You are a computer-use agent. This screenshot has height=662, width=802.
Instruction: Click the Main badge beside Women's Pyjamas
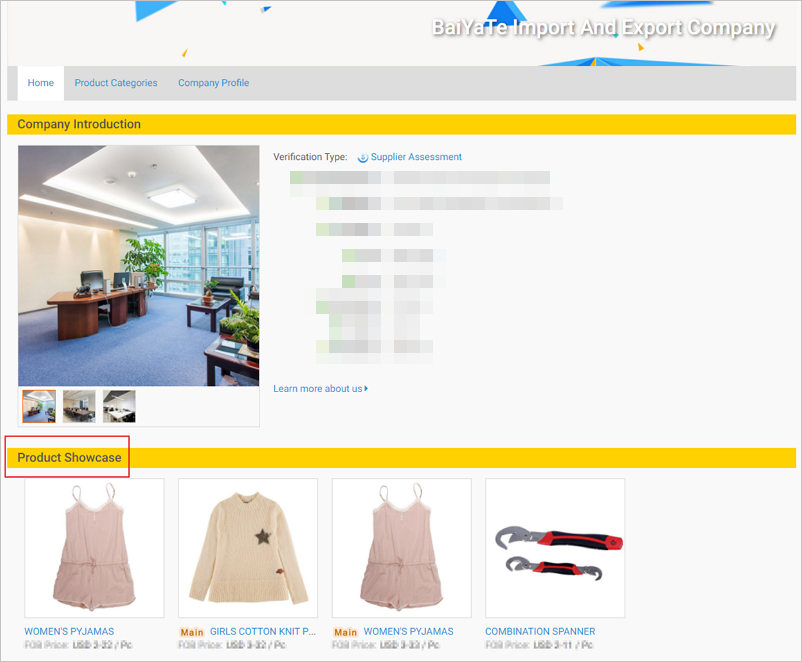coord(346,632)
